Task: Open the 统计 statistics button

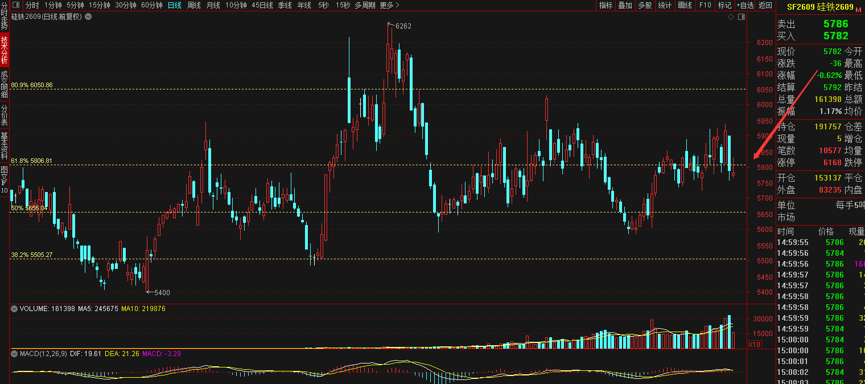Action: (665, 5)
